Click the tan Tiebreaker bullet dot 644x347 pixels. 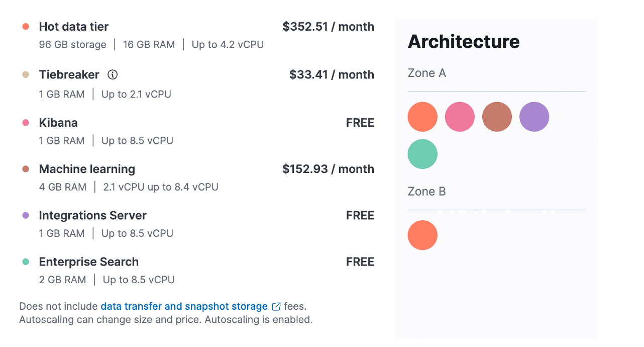click(x=26, y=75)
